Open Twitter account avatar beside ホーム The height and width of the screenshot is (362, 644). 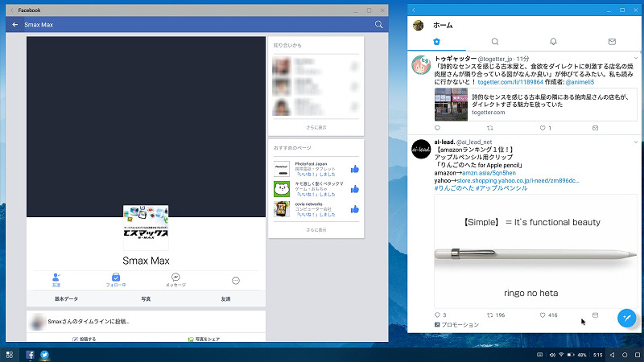(418, 25)
